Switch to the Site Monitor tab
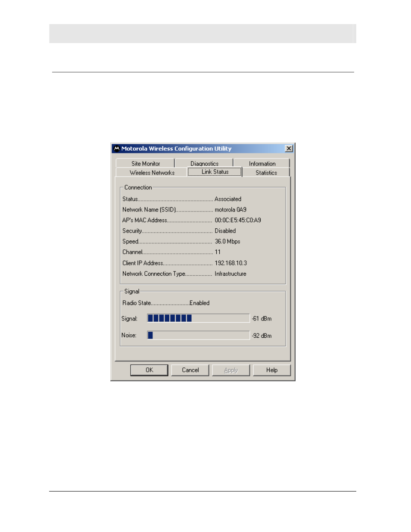Viewport: 411px width, 532px height. (146, 164)
